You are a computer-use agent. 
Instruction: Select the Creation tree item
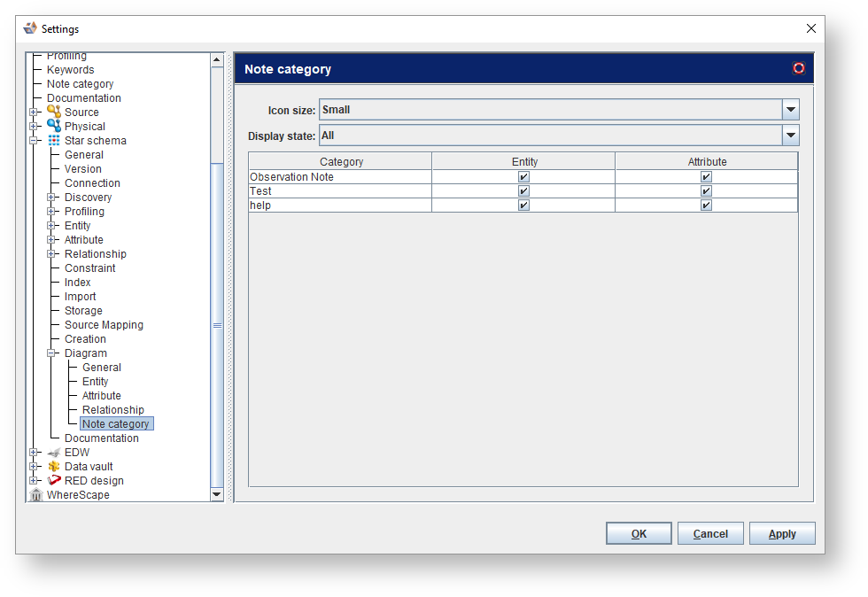click(85, 339)
